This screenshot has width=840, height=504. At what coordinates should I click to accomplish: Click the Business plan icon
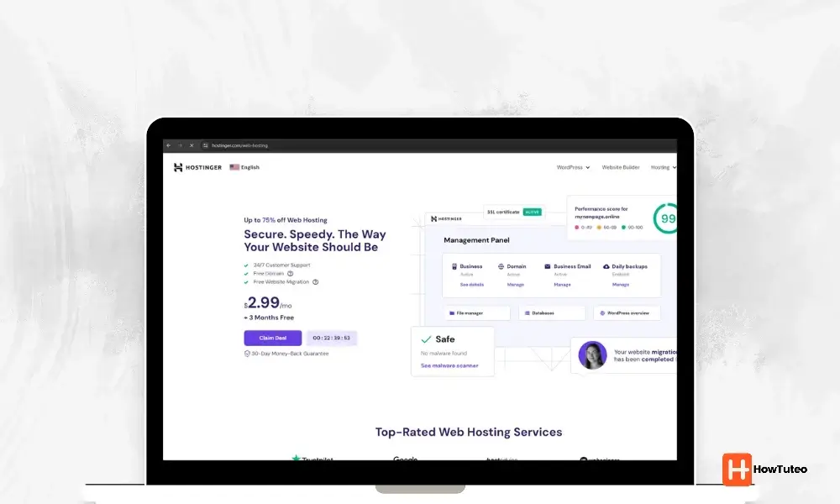click(x=454, y=266)
